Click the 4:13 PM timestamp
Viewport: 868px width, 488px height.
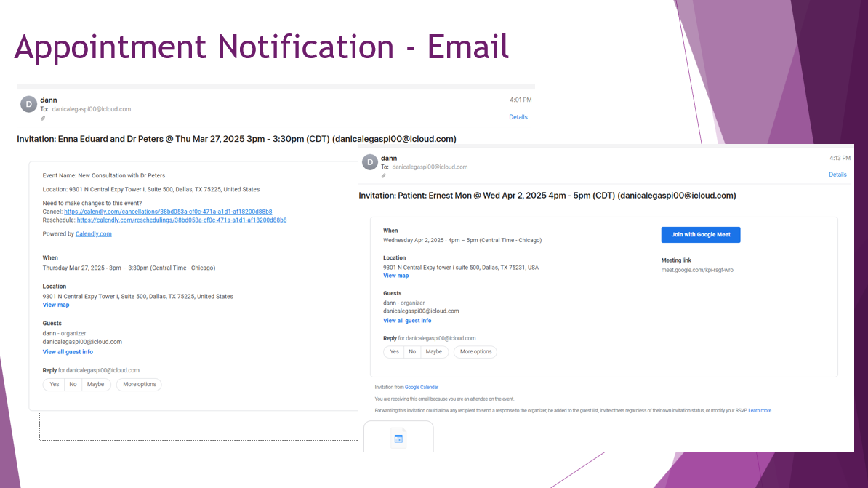(840, 158)
